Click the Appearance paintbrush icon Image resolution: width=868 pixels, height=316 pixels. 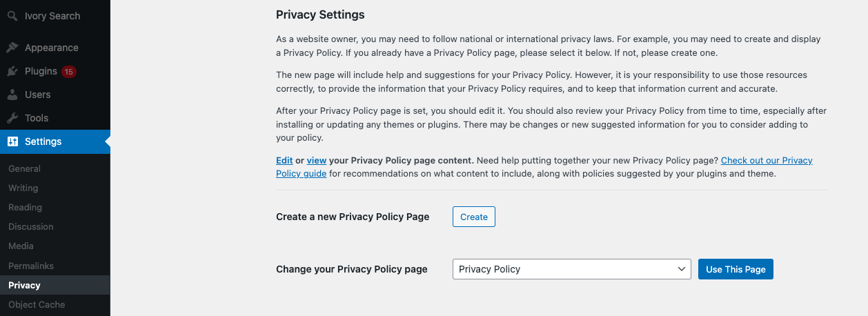tap(12, 48)
